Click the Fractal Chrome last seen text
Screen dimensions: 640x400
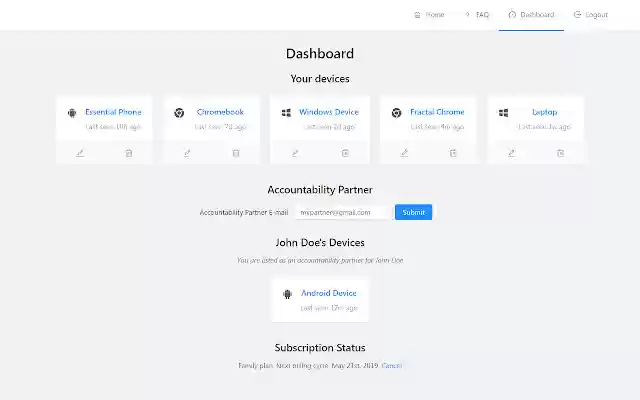437,127
